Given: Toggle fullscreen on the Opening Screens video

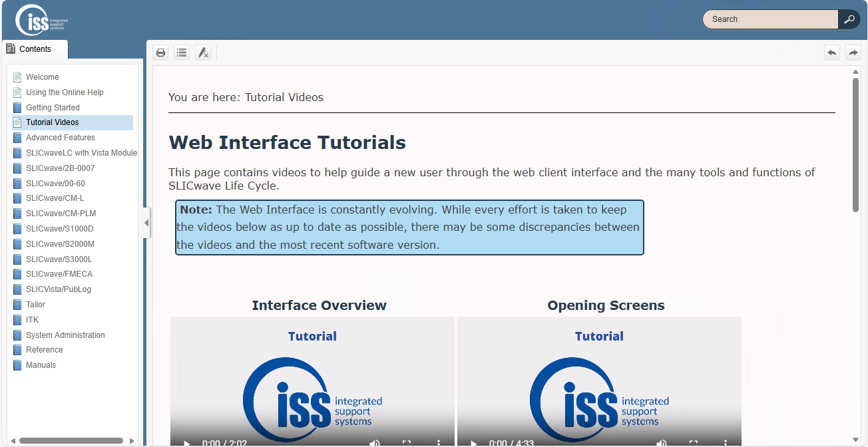Looking at the screenshot, I should click(x=692, y=443).
